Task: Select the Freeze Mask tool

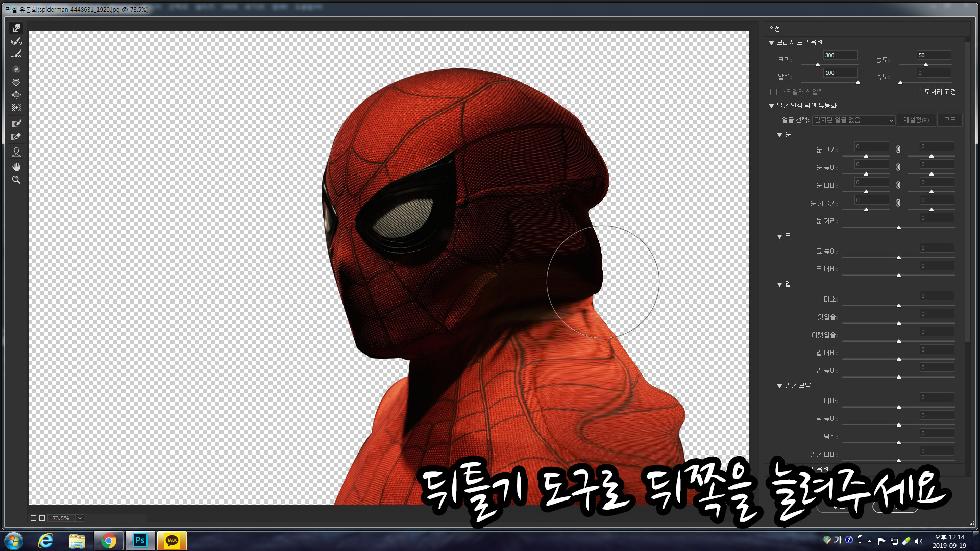Action: [16, 123]
